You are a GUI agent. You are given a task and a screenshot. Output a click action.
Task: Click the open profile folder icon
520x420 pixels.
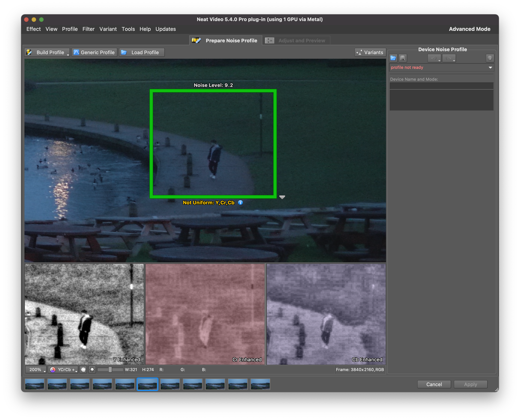[x=393, y=58]
